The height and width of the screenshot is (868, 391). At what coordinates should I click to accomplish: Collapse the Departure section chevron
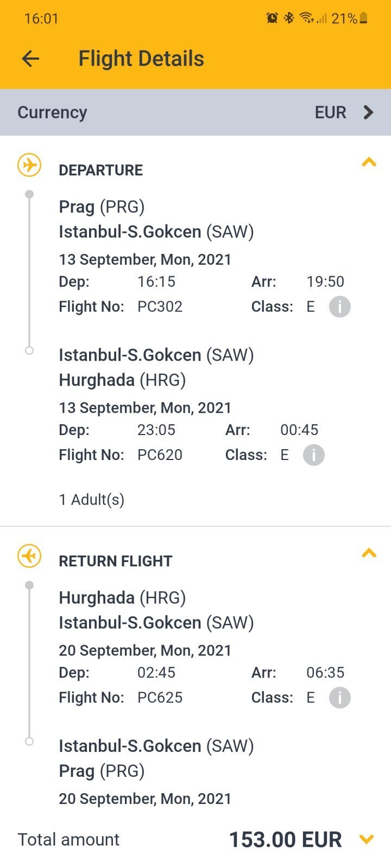tap(369, 162)
